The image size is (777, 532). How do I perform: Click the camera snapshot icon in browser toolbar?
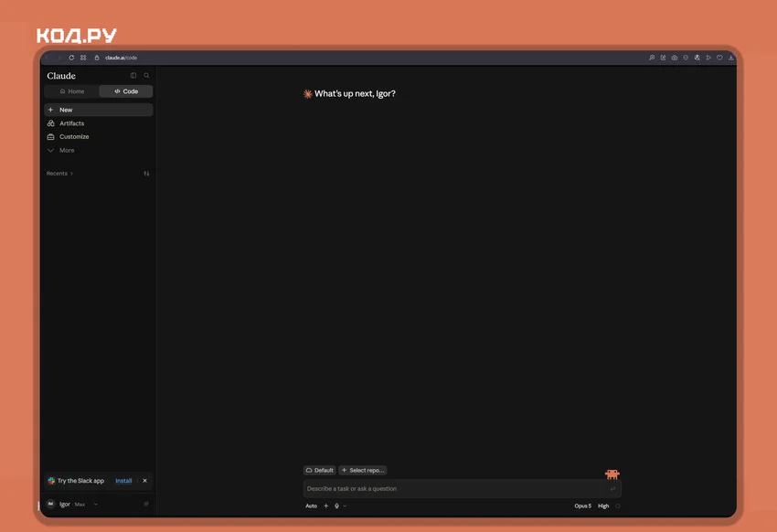tap(675, 58)
